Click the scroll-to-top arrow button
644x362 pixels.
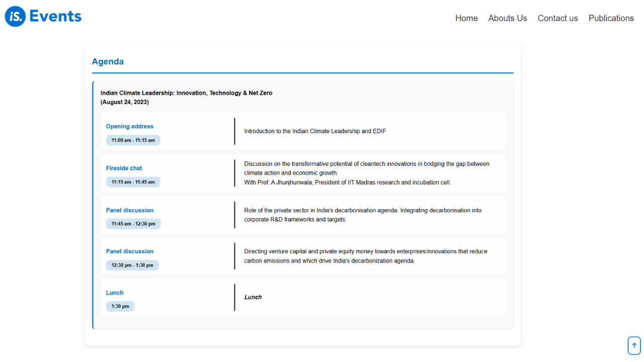(634, 345)
